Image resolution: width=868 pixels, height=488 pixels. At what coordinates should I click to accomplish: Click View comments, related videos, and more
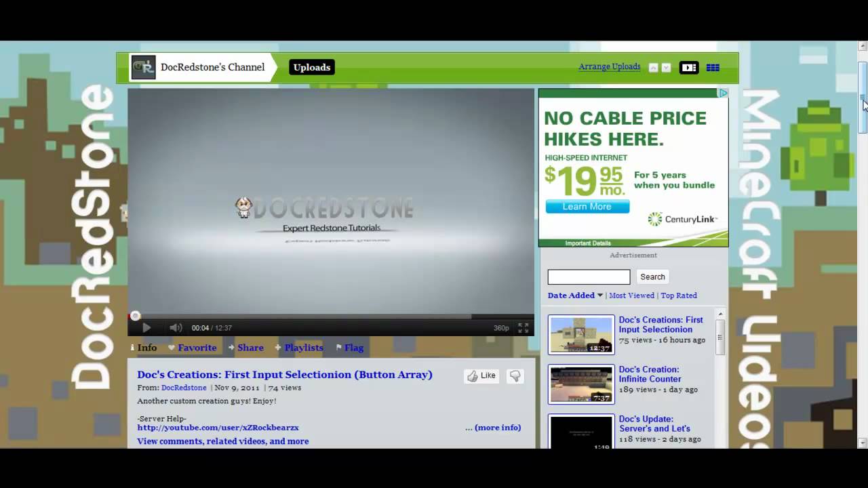tap(222, 441)
